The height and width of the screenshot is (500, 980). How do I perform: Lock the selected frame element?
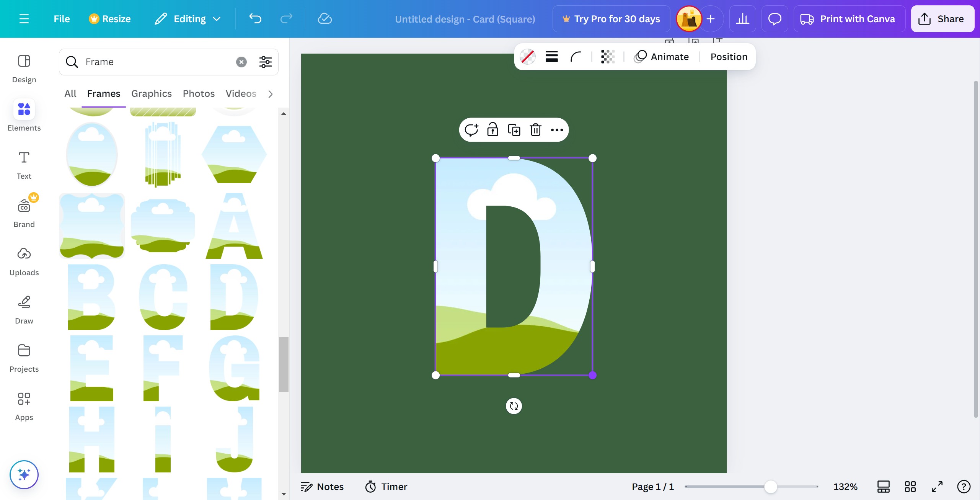pyautogui.click(x=492, y=130)
